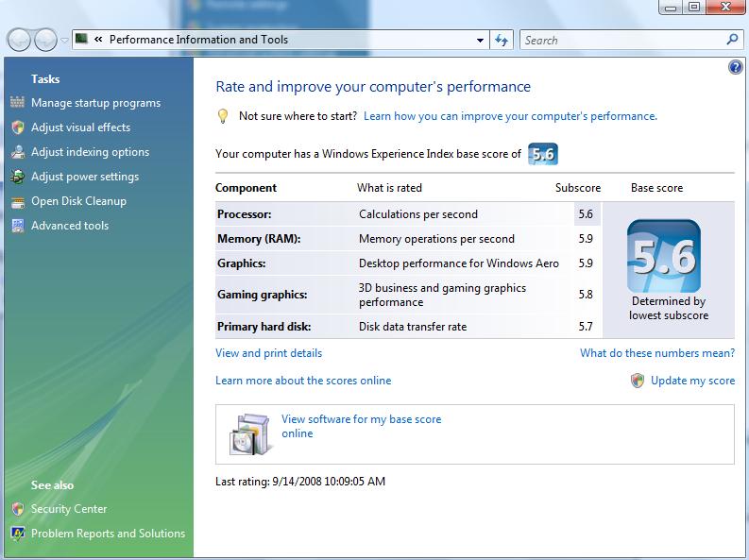This screenshot has height=560, width=749.
Task: Click the Manage startup programs icon
Action: pos(17,102)
